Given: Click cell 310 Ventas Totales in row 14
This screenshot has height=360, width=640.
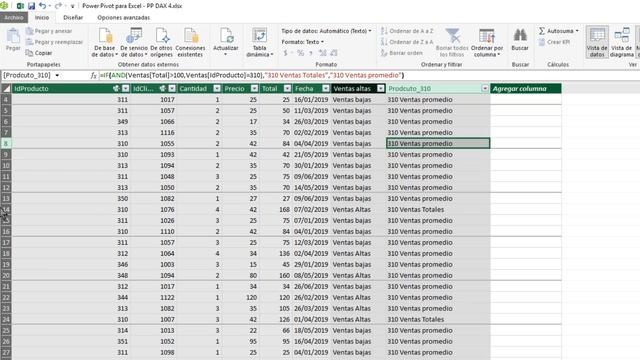Looking at the screenshot, I should [x=438, y=209].
